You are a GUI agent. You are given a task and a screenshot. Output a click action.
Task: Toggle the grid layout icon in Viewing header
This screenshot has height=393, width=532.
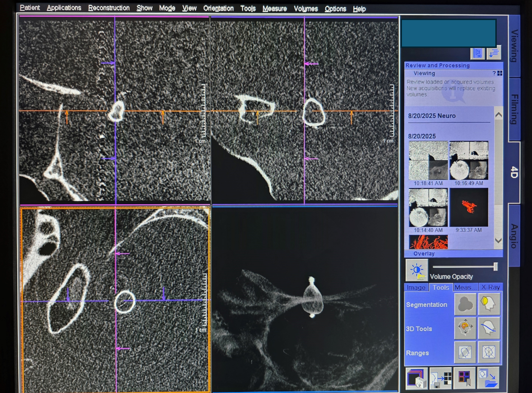[500, 73]
